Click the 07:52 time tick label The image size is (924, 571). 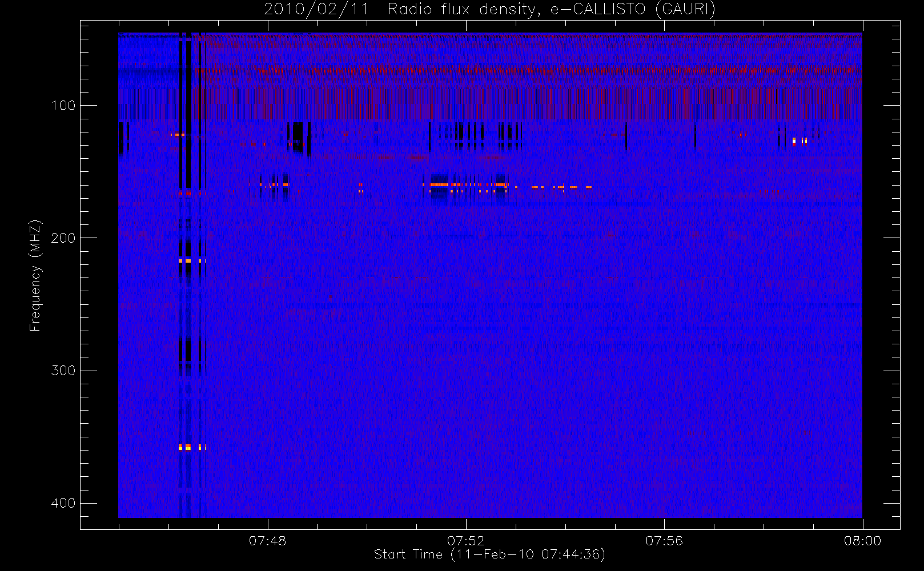point(465,541)
